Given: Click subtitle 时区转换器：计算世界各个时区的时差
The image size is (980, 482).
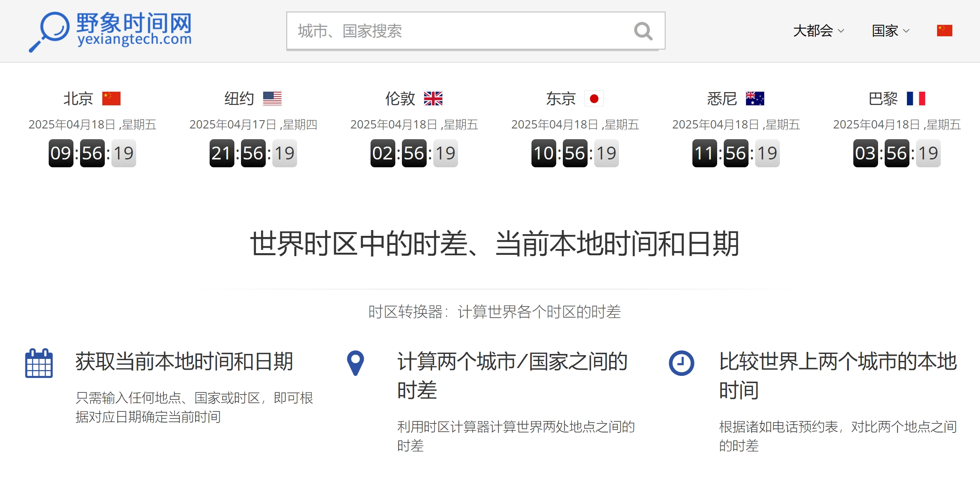Looking at the screenshot, I should pyautogui.click(x=494, y=312).
